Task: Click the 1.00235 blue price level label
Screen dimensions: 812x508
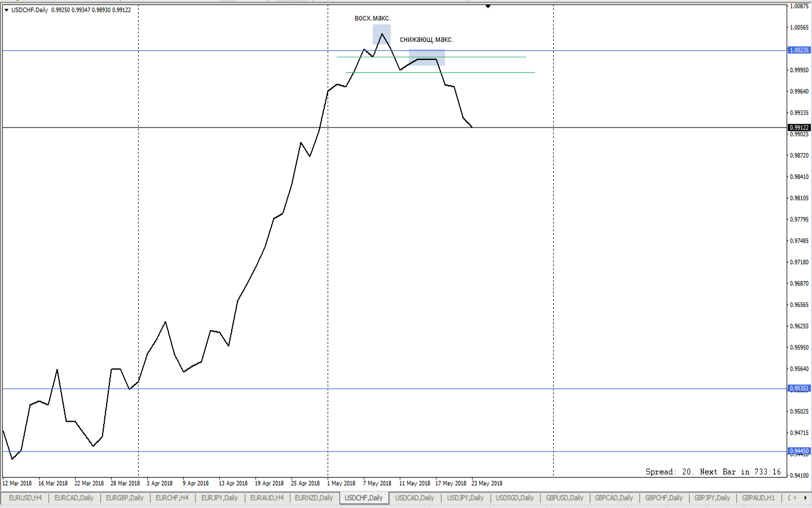Action: click(799, 50)
